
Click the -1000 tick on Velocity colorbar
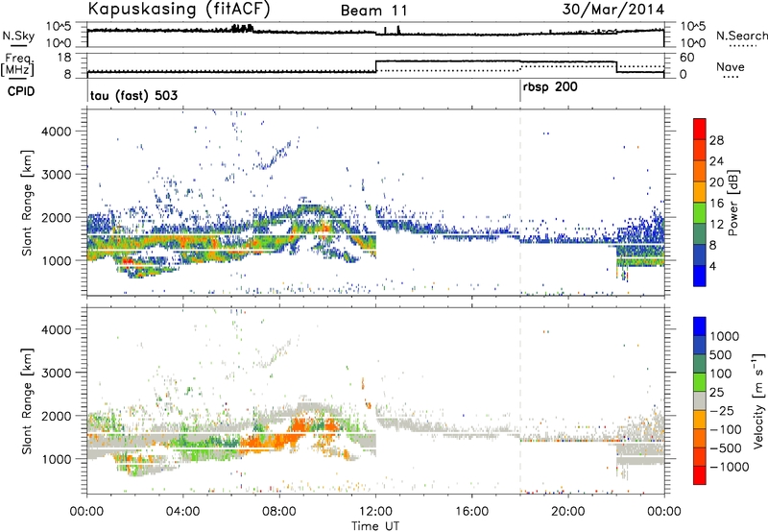(729, 467)
